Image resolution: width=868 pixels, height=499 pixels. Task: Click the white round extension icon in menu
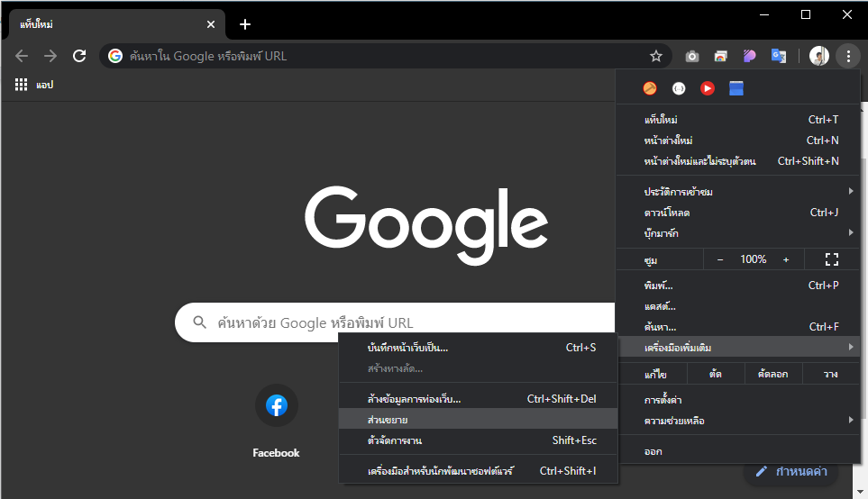(679, 88)
